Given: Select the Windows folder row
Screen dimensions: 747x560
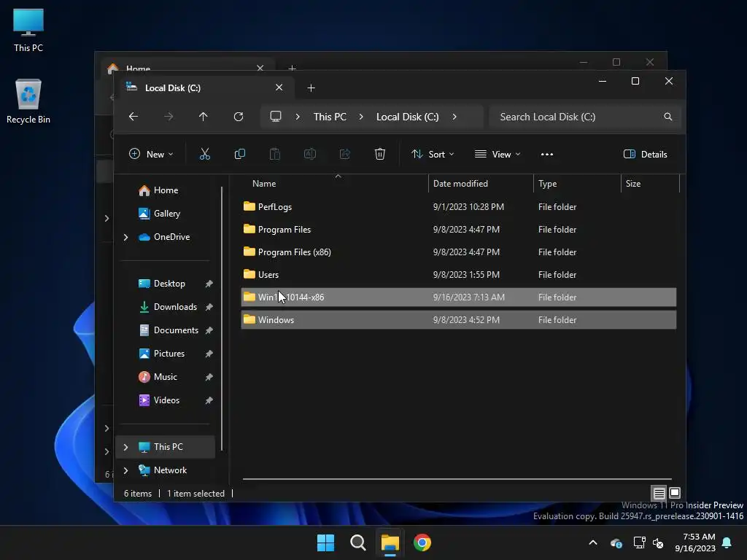Looking at the screenshot, I should [x=458, y=320].
